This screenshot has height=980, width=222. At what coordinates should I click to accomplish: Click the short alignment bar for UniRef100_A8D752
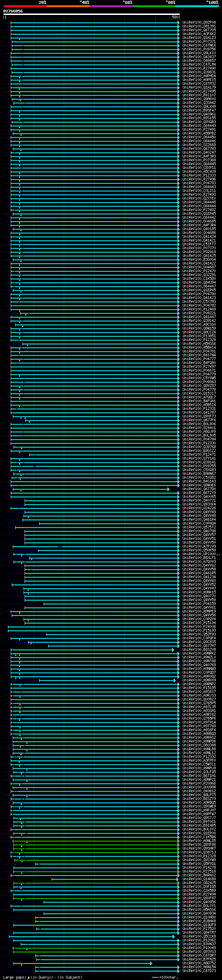(82, 963)
